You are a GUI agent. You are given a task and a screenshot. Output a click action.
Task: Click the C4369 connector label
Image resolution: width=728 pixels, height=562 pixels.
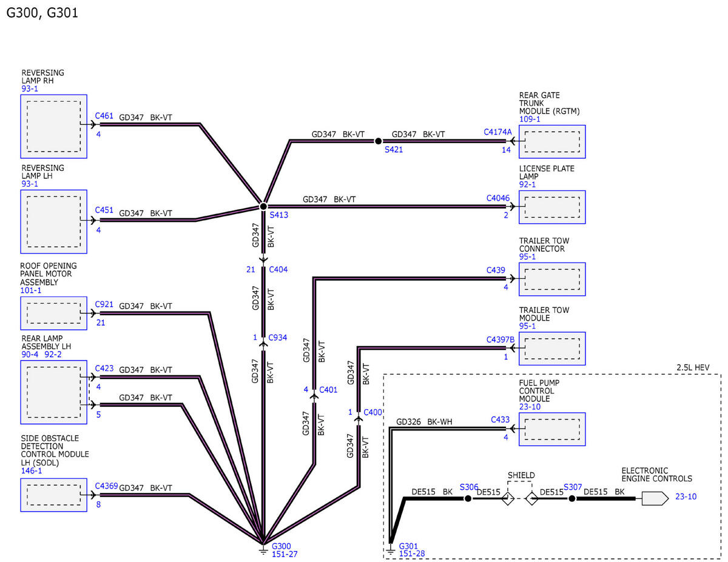coord(106,485)
